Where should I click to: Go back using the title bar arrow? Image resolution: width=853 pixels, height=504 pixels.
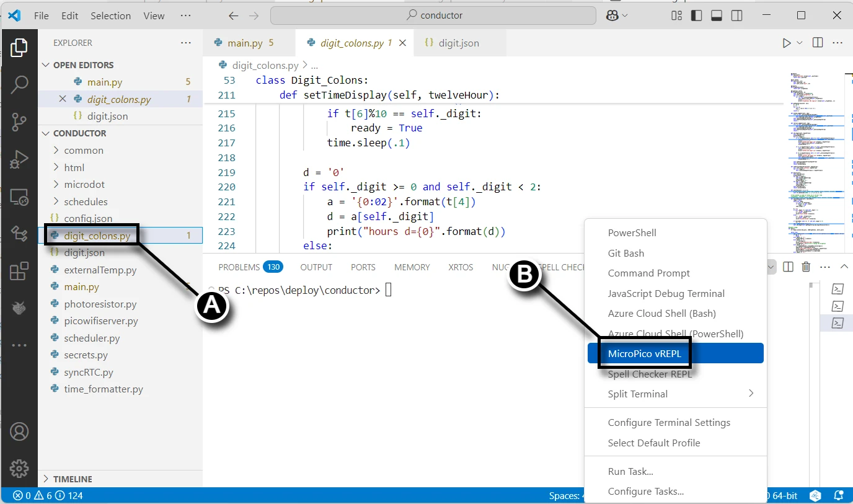pos(233,15)
